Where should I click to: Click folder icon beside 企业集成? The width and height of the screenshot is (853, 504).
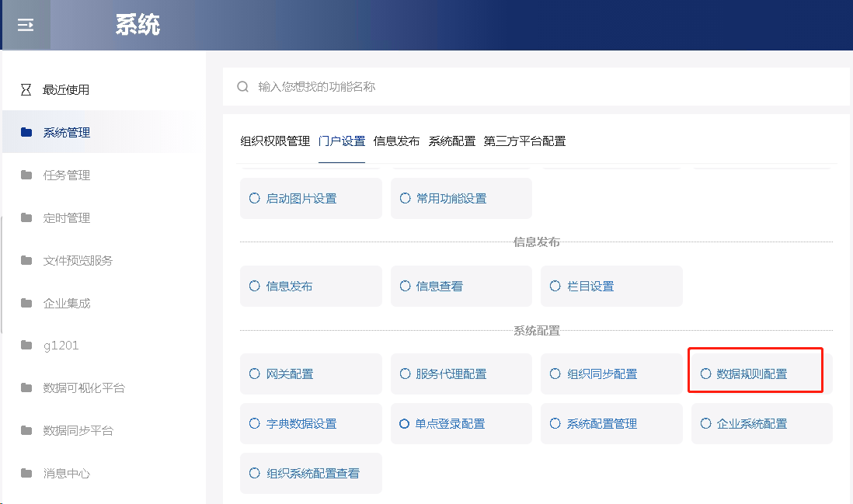point(26,303)
